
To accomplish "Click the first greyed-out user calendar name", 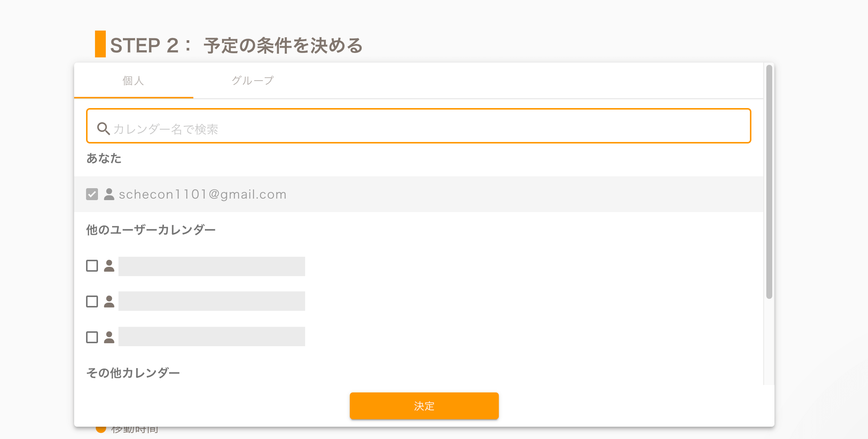I will (x=212, y=266).
